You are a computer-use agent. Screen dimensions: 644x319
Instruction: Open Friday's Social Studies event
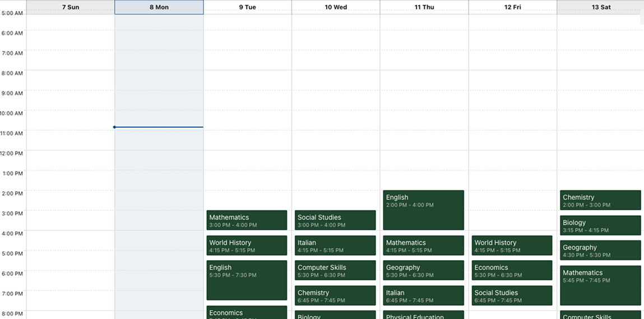point(512,295)
